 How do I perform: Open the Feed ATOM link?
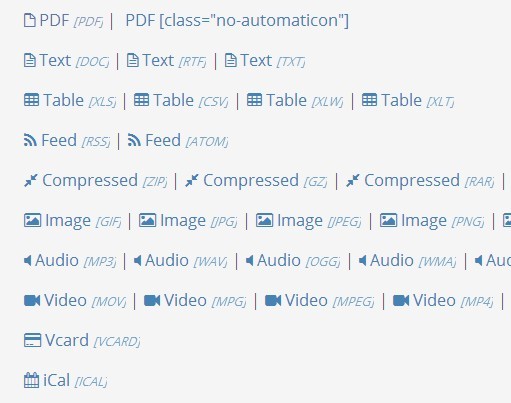[178, 140]
